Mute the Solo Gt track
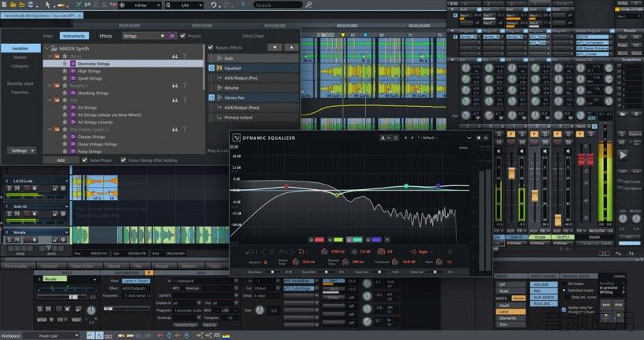 coord(16,214)
